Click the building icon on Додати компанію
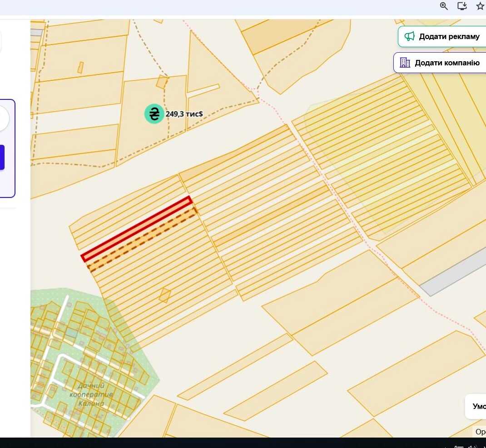The height and width of the screenshot is (448, 486). pyautogui.click(x=405, y=63)
